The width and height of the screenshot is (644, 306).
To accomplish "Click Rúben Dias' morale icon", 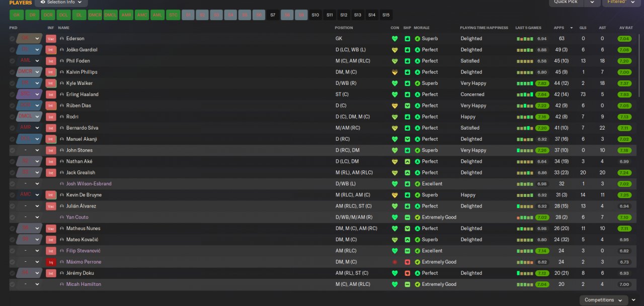I will pyautogui.click(x=417, y=106).
